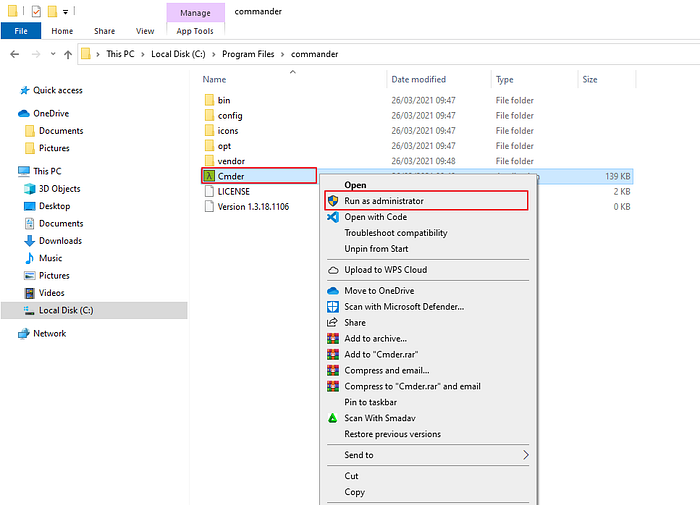This screenshot has width=700, height=505.
Task: Click the shield icon beside Run as administrator
Action: click(333, 201)
